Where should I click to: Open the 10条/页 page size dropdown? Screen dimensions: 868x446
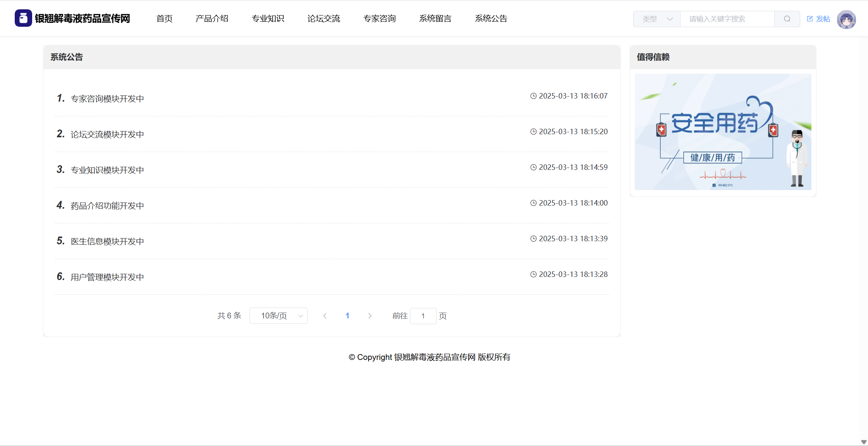point(279,316)
